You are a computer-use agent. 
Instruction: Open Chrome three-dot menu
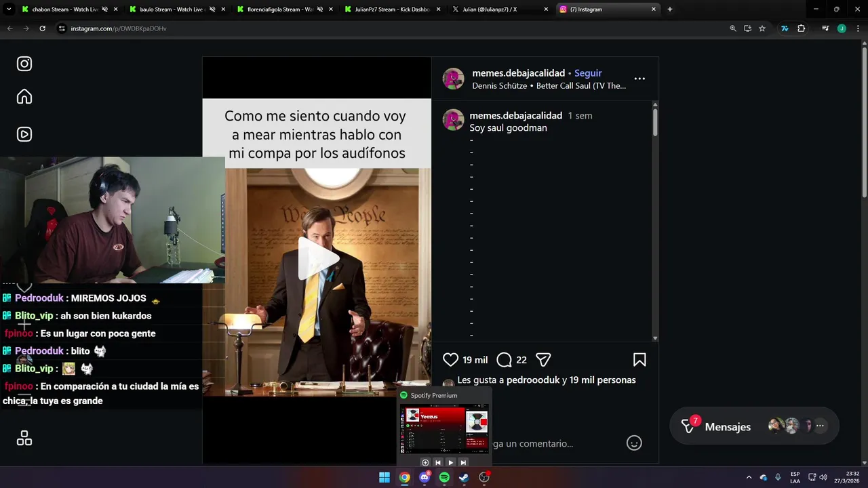coord(858,28)
